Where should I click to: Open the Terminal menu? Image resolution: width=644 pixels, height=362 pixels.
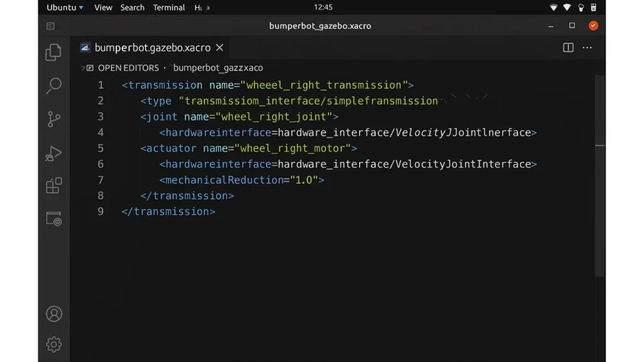tap(169, 8)
